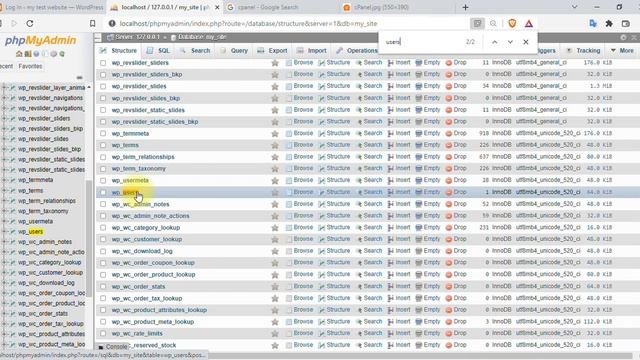Click the Database my_site breadcrumb link
This screenshot has height=360, width=640.
tap(198, 37)
